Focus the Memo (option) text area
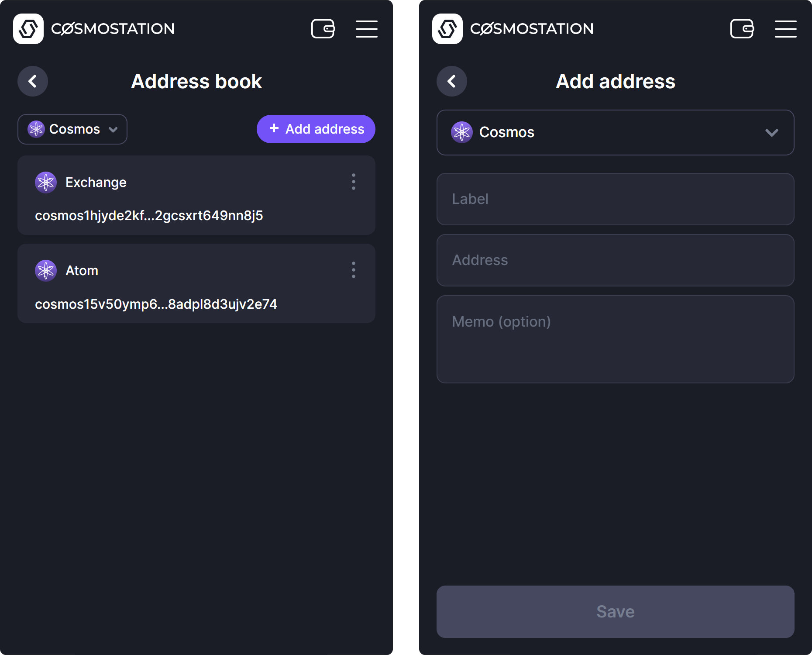Screen dimensions: 812x655 tap(616, 339)
